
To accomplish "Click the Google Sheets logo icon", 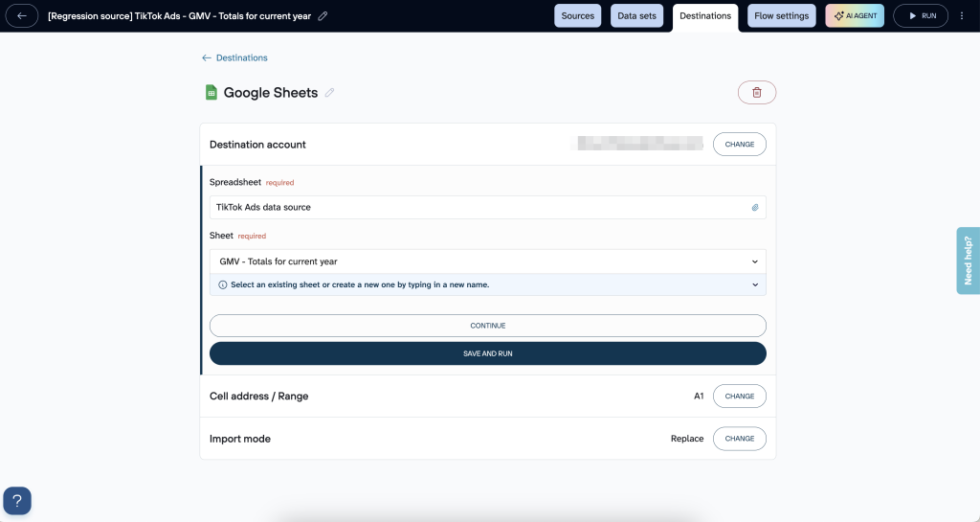I will click(x=212, y=93).
